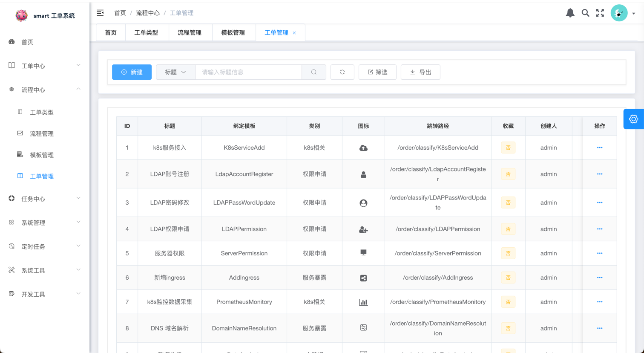Expand the 工单中心 sidebar menu
Viewport: 644px width, 353px height.
click(45, 66)
